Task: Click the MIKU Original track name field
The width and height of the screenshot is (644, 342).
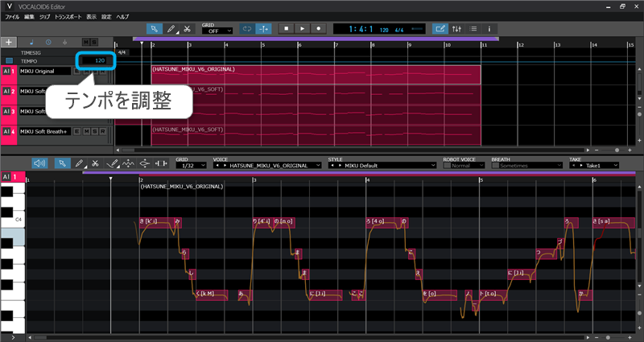Action: pos(45,71)
